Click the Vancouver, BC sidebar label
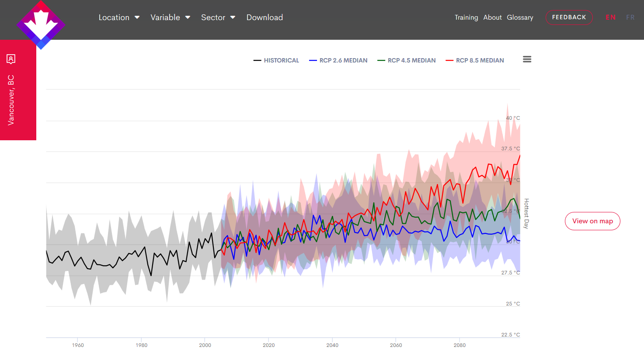The height and width of the screenshot is (357, 644). (x=11, y=100)
